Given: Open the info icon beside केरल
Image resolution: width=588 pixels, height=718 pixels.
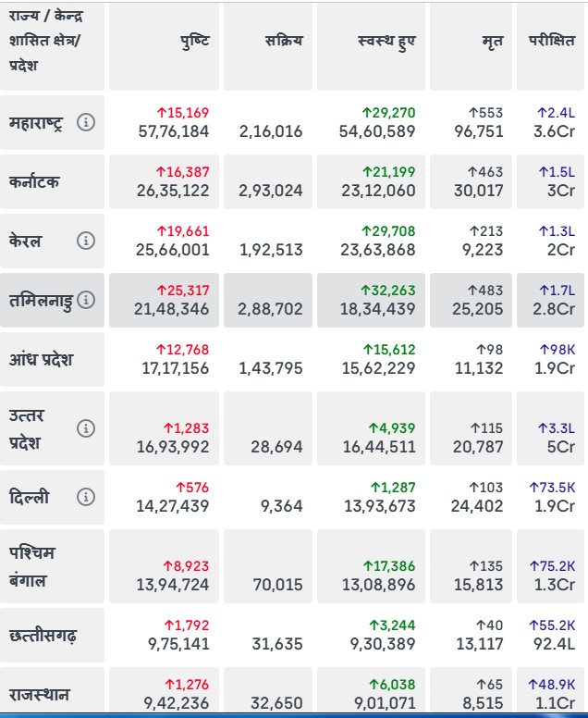Looking at the screenshot, I should point(86,241).
